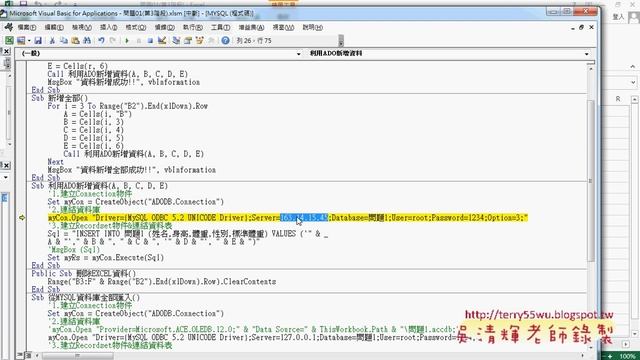Viewport: 640px width, 360px height.
Task: Expand the 利用ADO新增資料 procedure dropdown
Action: click(587, 53)
